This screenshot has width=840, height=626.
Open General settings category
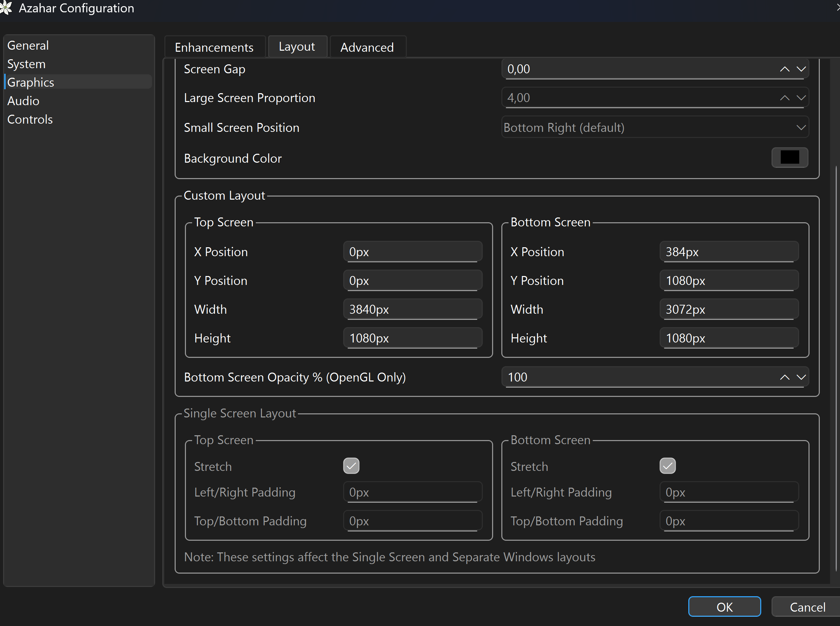(x=78, y=46)
